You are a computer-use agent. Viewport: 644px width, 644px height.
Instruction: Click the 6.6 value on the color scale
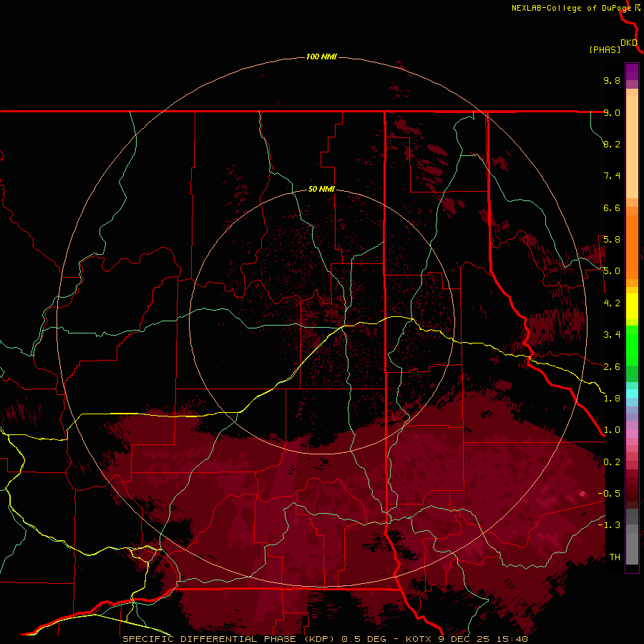point(612,208)
